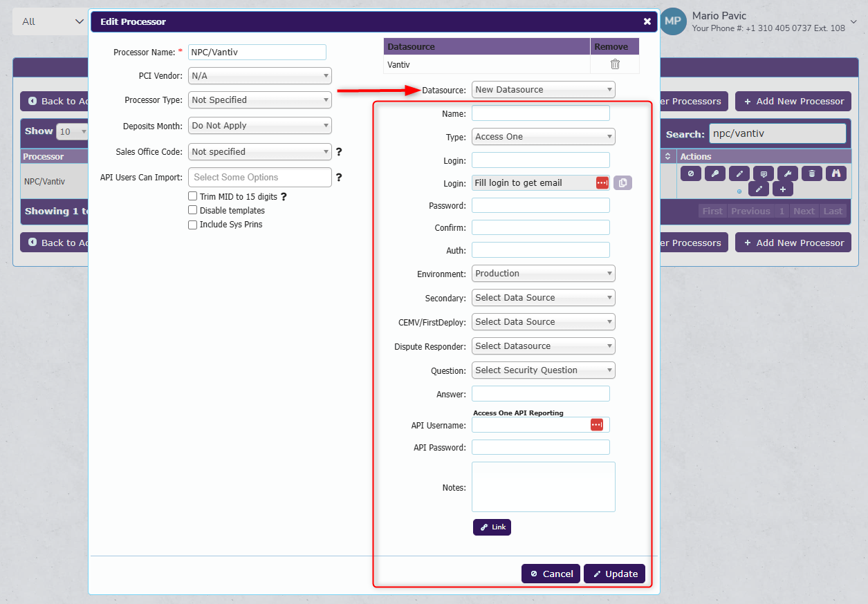868x604 pixels.
Task: Open the Dispute Responder dropdown
Action: (544, 346)
